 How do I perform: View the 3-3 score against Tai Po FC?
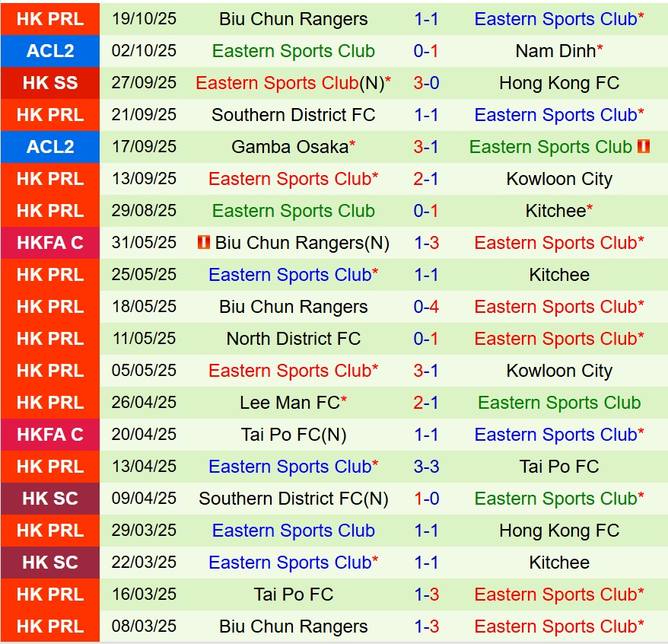426,467
